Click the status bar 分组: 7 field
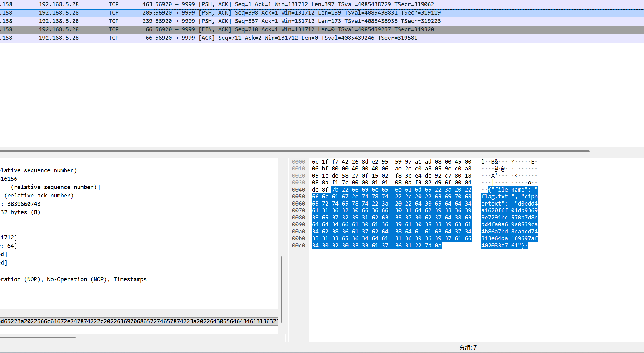The width and height of the screenshot is (644, 353). [x=468, y=347]
